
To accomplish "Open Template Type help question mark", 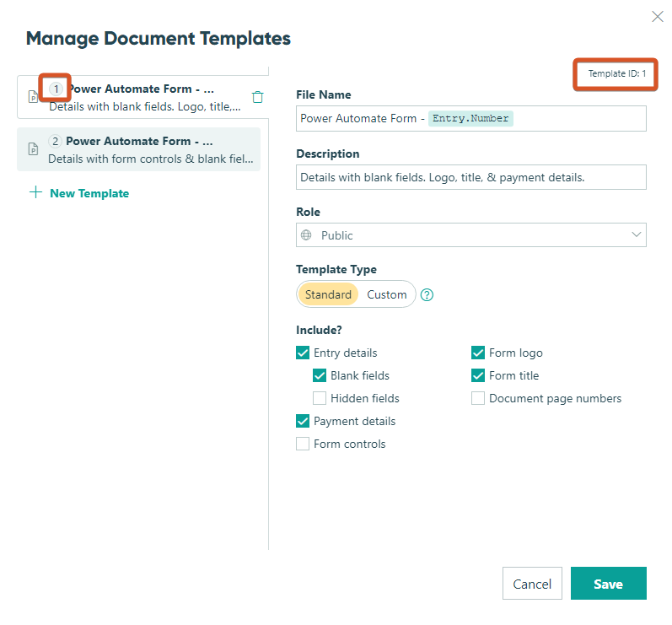I will coord(427,295).
